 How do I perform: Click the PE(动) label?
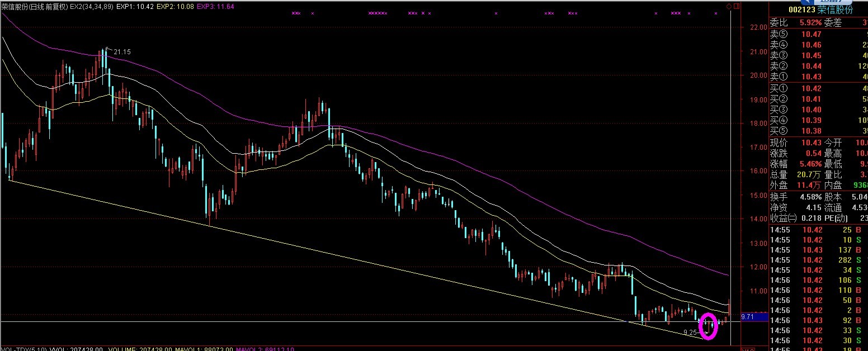[837, 219]
